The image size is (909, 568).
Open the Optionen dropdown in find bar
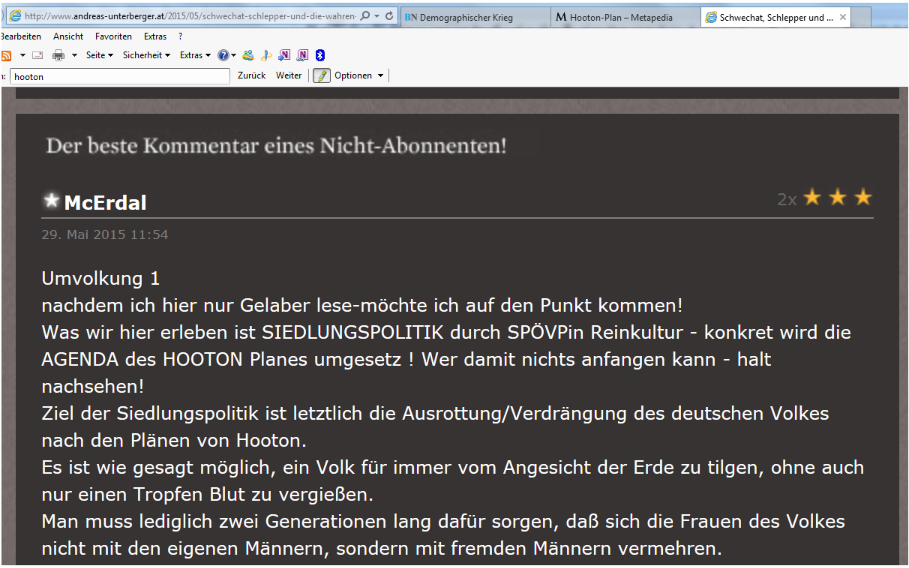(358, 75)
